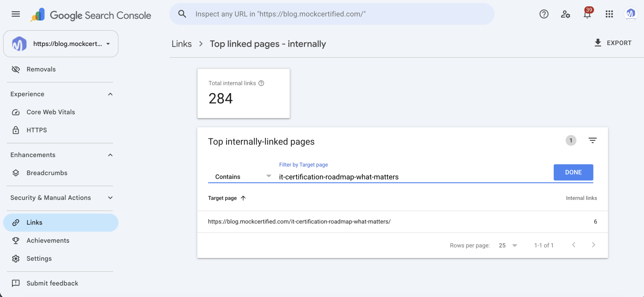
Task: Select Links in the sidebar
Action: [61, 223]
